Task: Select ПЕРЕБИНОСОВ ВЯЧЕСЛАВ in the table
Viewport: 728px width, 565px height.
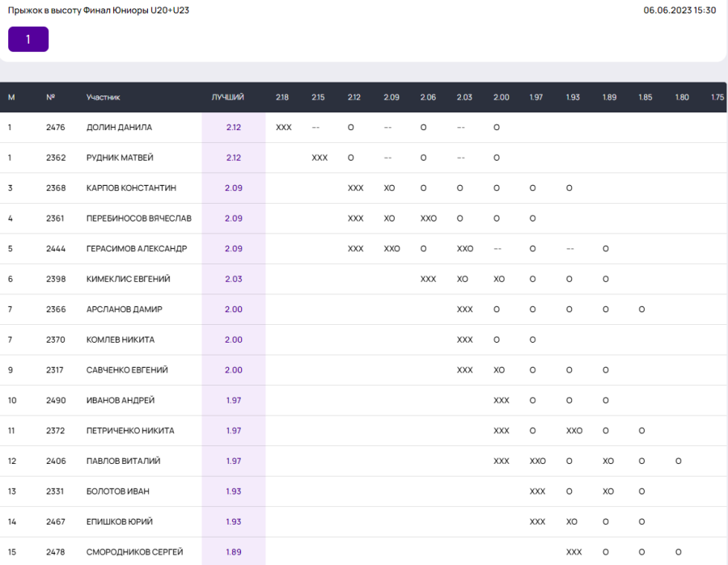Action: pyautogui.click(x=138, y=218)
